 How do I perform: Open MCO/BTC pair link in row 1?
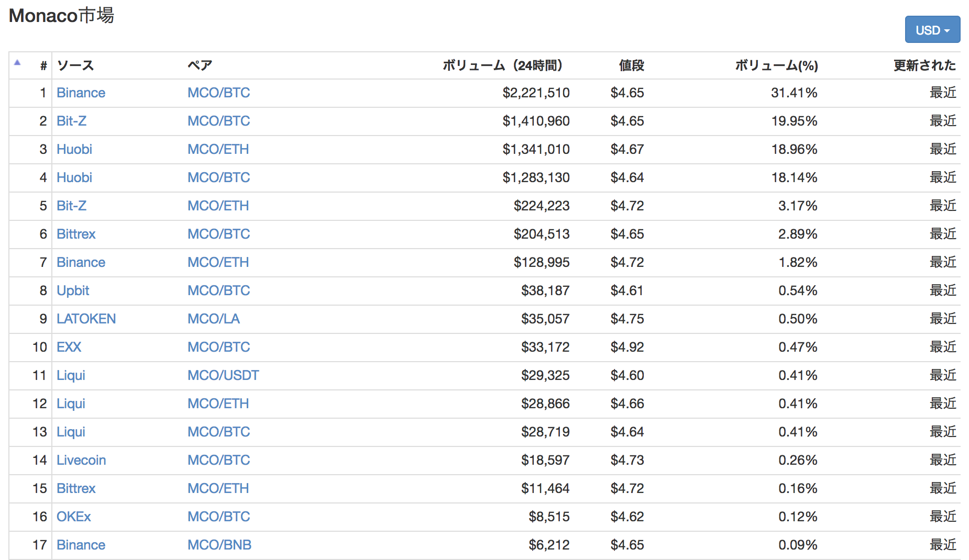[218, 93]
